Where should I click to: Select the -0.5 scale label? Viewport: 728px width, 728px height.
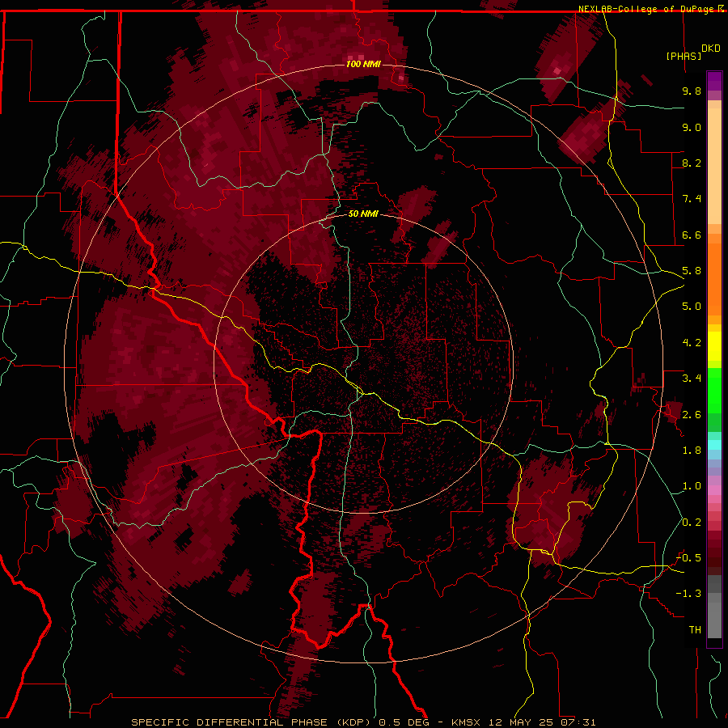point(688,558)
